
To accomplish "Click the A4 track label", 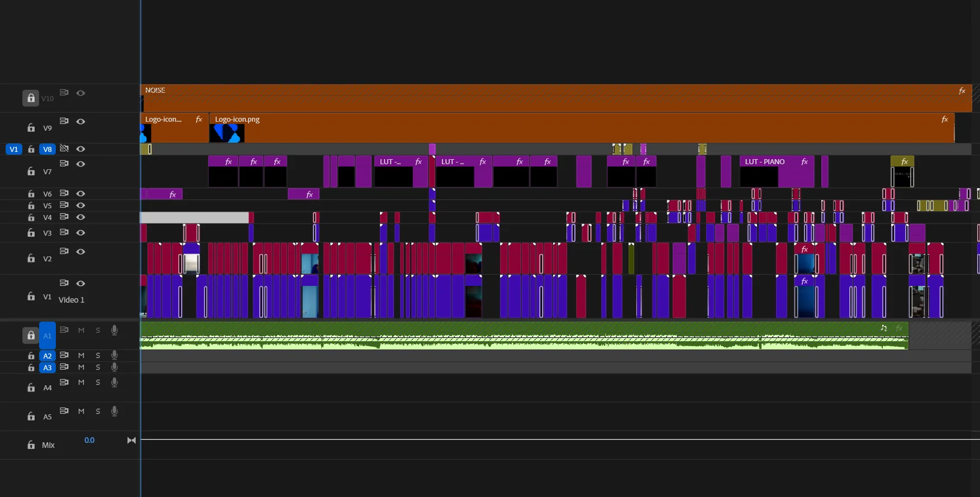I will 47,388.
